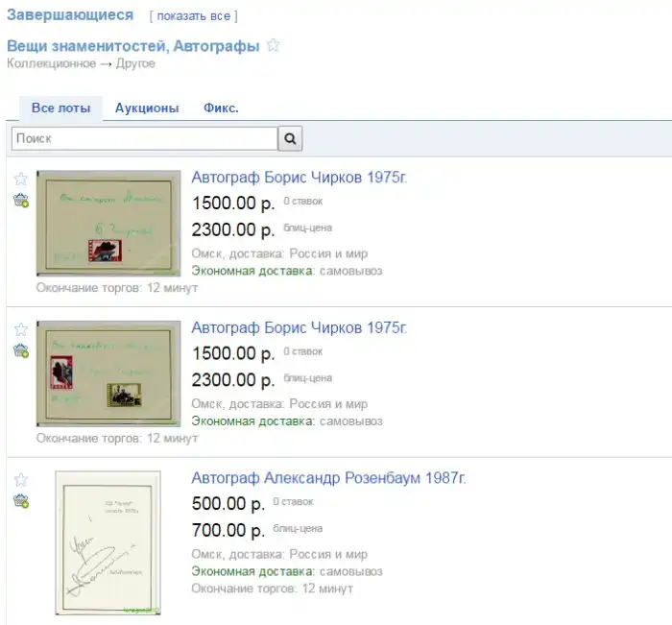Switch to the Аукционы tab
Screen dimensions: 672x625
pyautogui.click(x=147, y=108)
